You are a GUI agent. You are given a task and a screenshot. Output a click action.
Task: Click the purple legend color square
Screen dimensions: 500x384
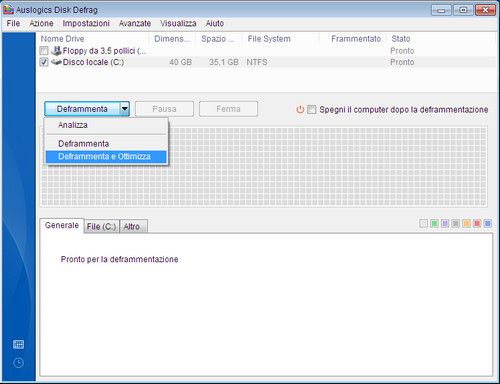445,223
